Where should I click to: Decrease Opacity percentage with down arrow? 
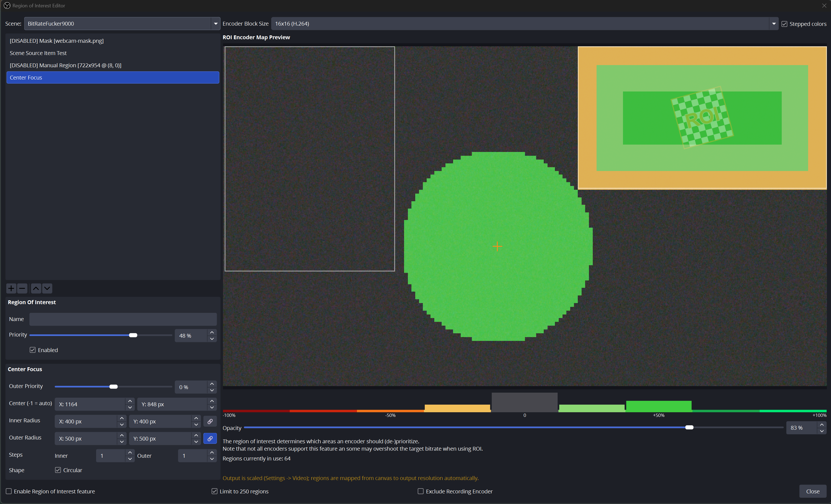(822, 431)
